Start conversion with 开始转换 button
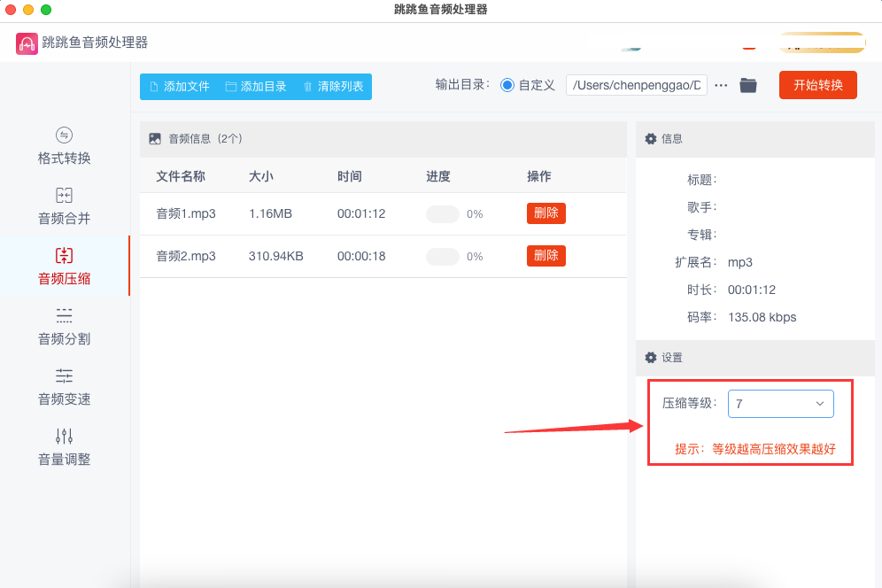 click(818, 85)
